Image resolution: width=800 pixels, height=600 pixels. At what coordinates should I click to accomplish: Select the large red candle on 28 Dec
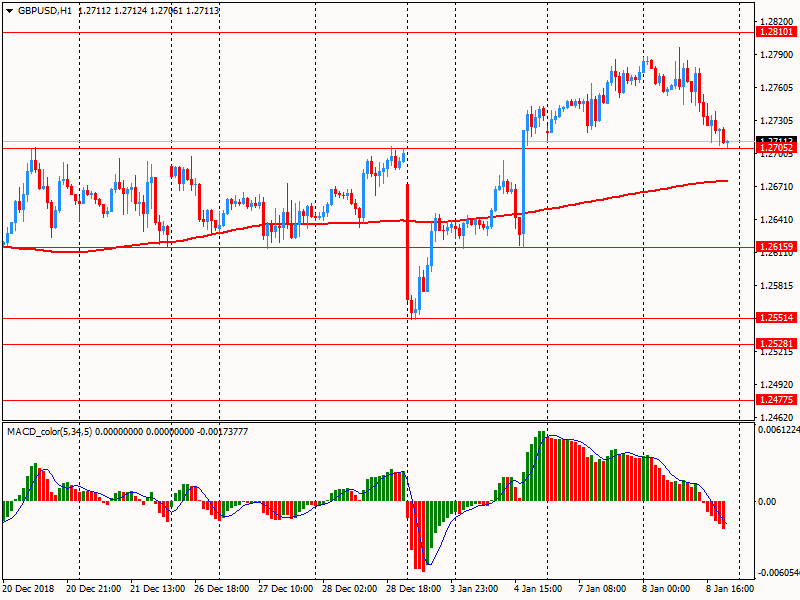point(408,241)
